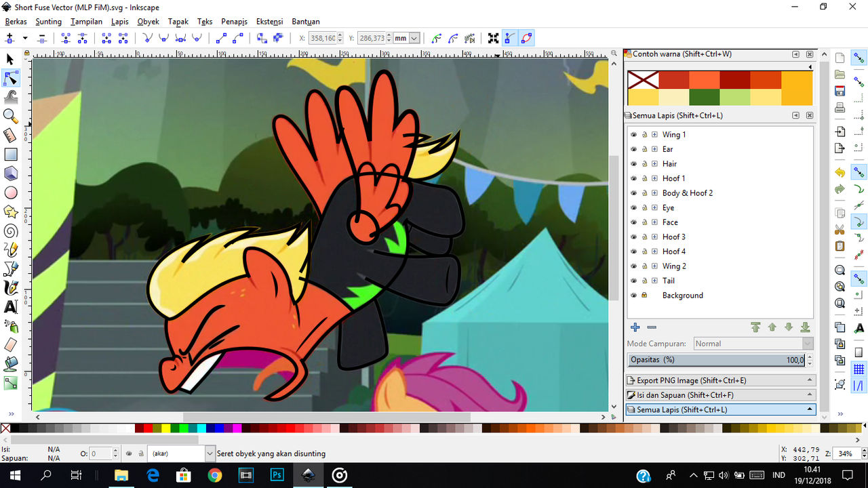Choose the Eraser tool

tap(10, 345)
